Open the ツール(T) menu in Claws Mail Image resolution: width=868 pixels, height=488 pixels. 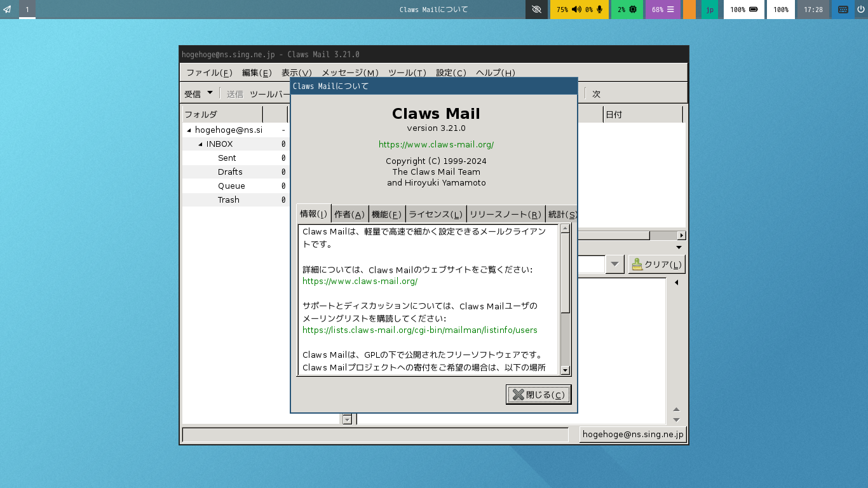tap(407, 72)
